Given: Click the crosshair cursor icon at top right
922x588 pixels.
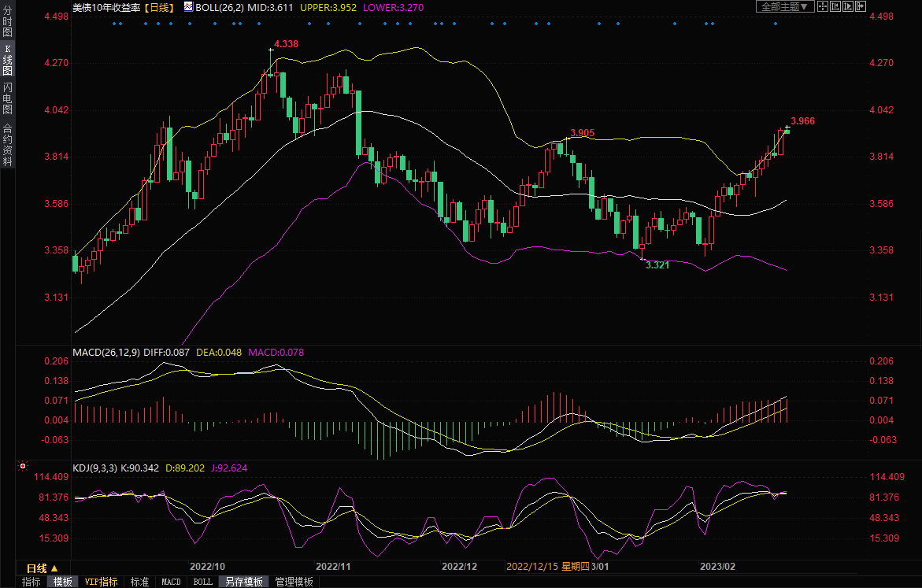Looking at the screenshot, I should 823,6.
